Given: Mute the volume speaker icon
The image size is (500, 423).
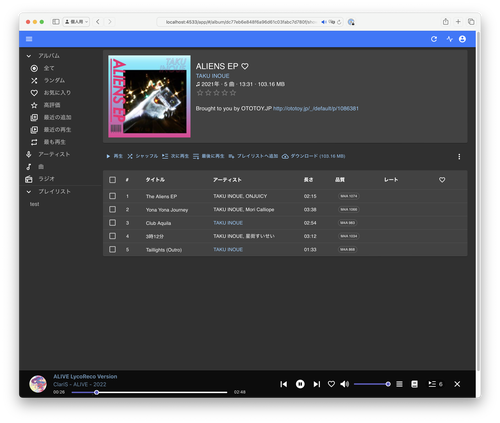Looking at the screenshot, I should (x=345, y=384).
